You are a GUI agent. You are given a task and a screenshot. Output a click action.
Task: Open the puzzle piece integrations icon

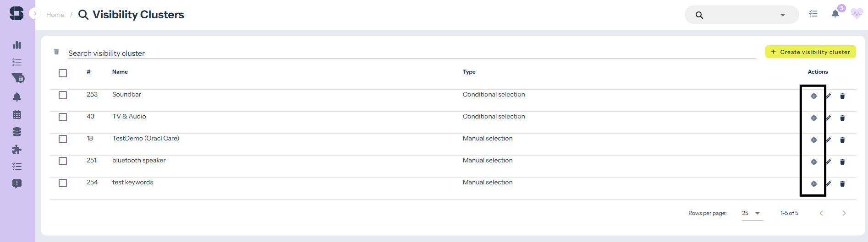[x=17, y=150]
